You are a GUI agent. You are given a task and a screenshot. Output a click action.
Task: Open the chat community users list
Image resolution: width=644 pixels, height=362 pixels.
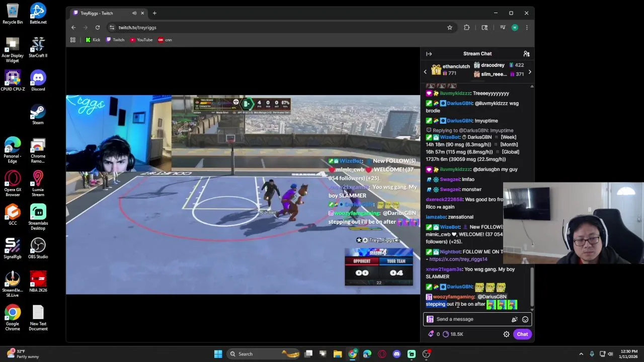click(x=526, y=54)
